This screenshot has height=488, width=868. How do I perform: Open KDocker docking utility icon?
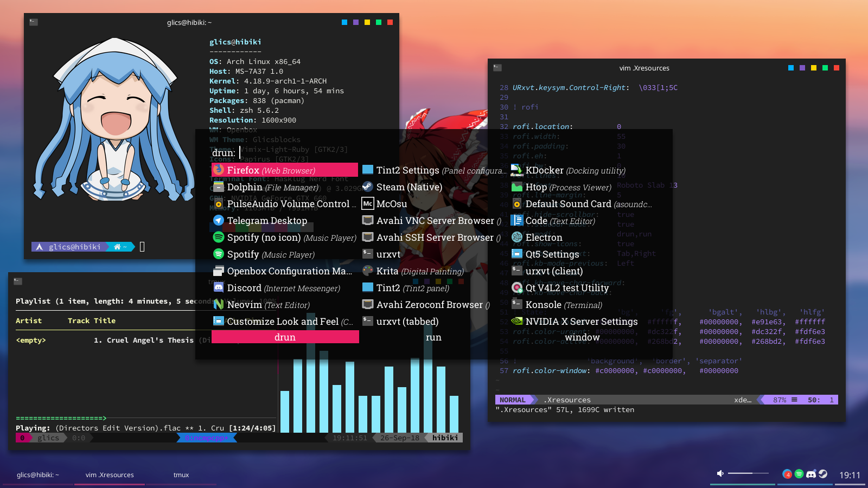click(517, 170)
